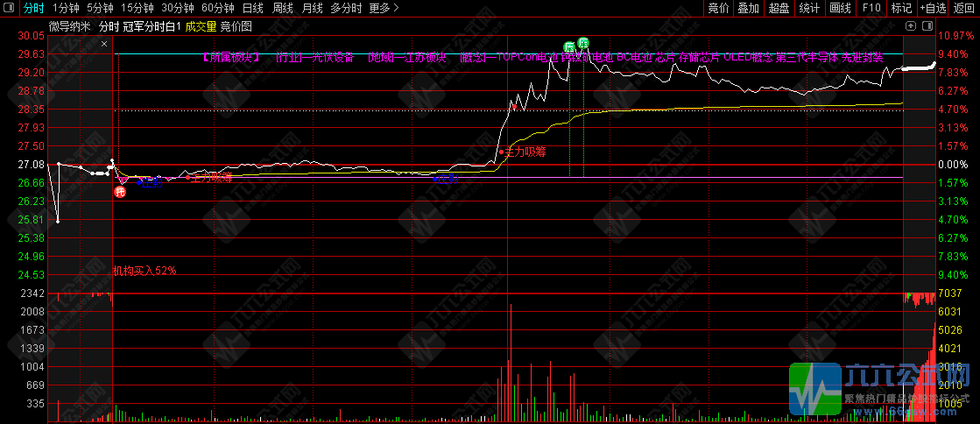Screen dimensions: 980x424
Task: Open the 超盘 toolbar item
Action: click(779, 8)
